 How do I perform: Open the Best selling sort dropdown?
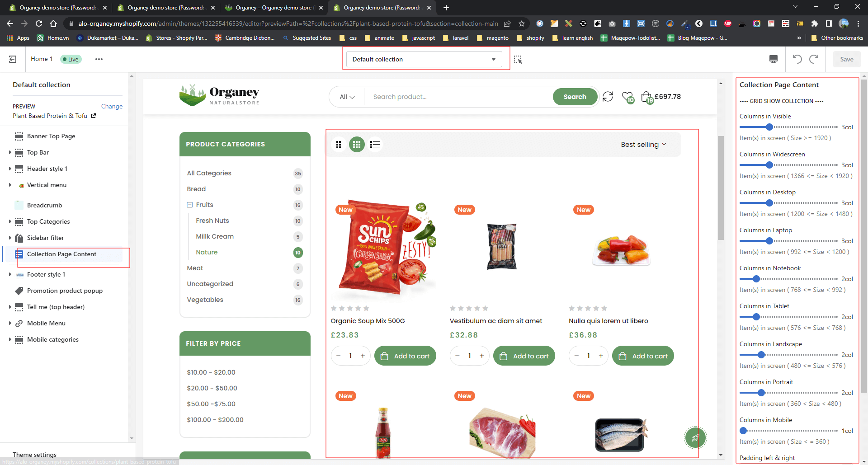click(643, 145)
